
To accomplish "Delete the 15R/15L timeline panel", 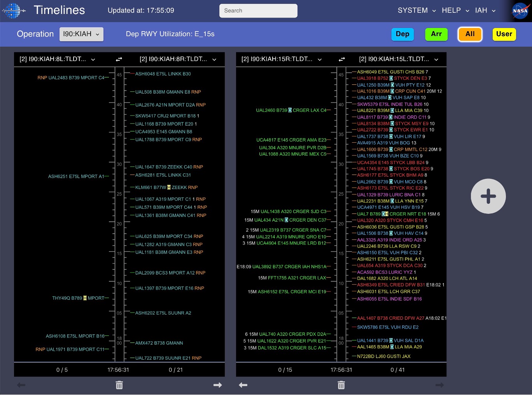I will [x=341, y=385].
